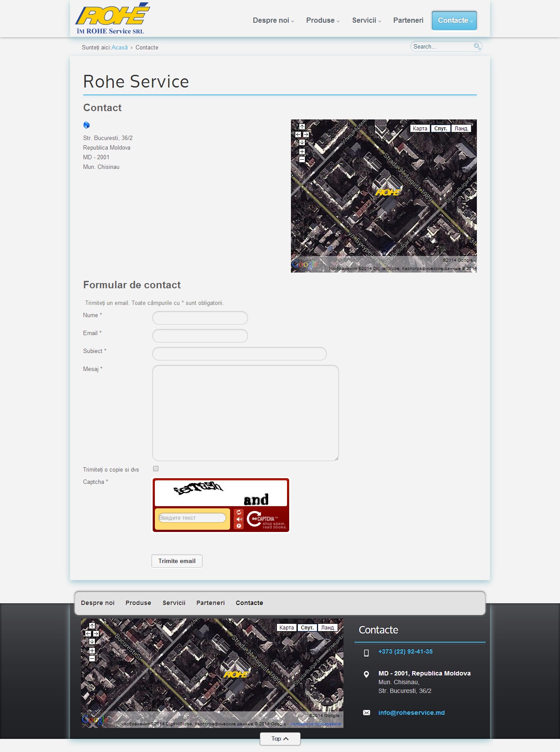The width and height of the screenshot is (560, 752).
Task: Click the info@roheservice.md email link
Action: pyautogui.click(x=411, y=713)
